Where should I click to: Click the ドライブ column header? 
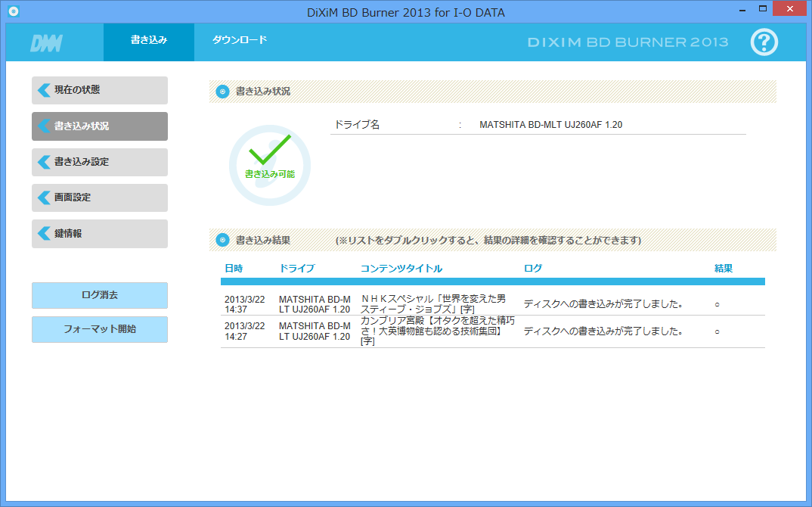296,269
